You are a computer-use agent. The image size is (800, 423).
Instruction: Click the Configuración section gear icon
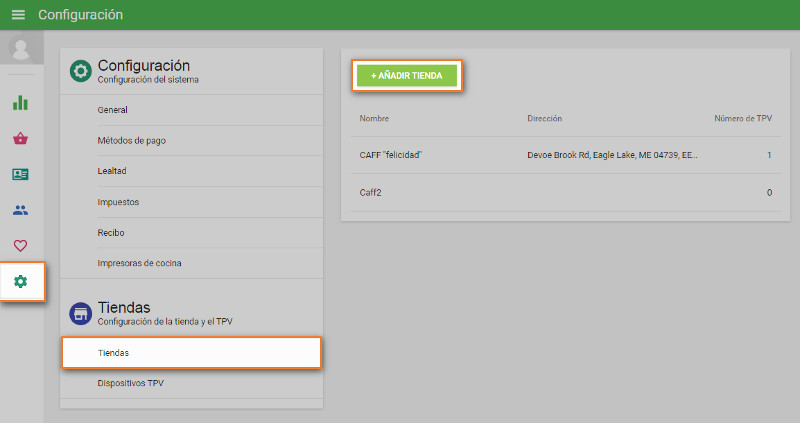(81, 71)
